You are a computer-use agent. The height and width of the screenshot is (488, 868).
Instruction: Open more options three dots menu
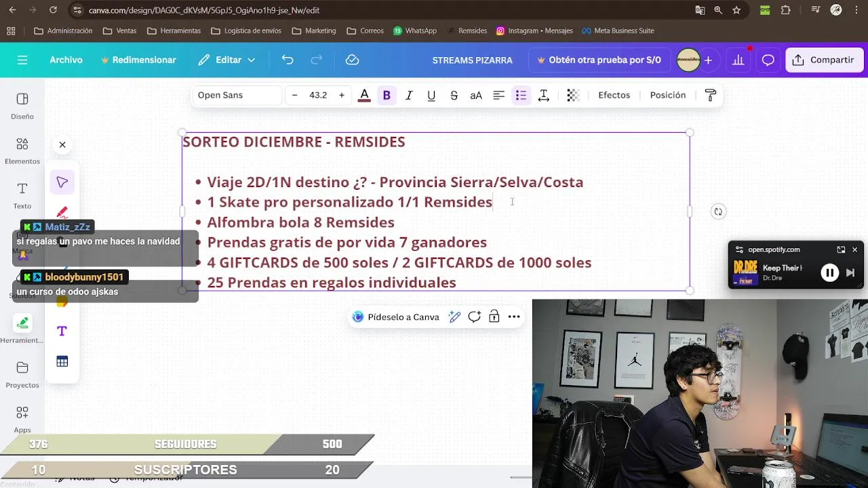(x=514, y=317)
